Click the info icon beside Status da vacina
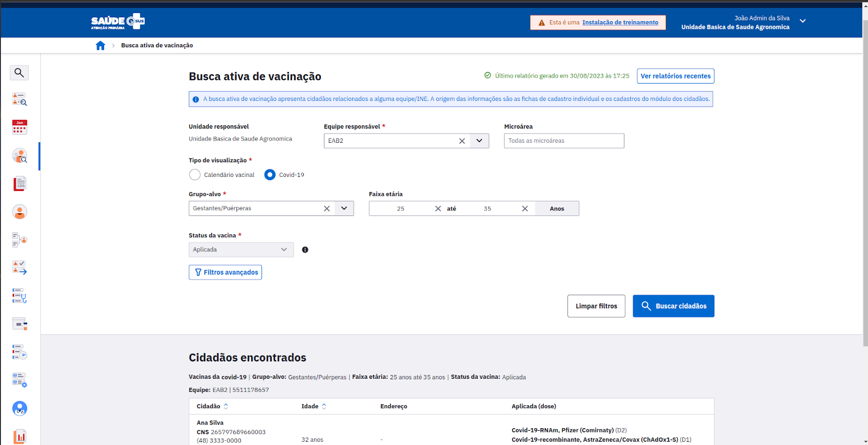 pyautogui.click(x=305, y=250)
